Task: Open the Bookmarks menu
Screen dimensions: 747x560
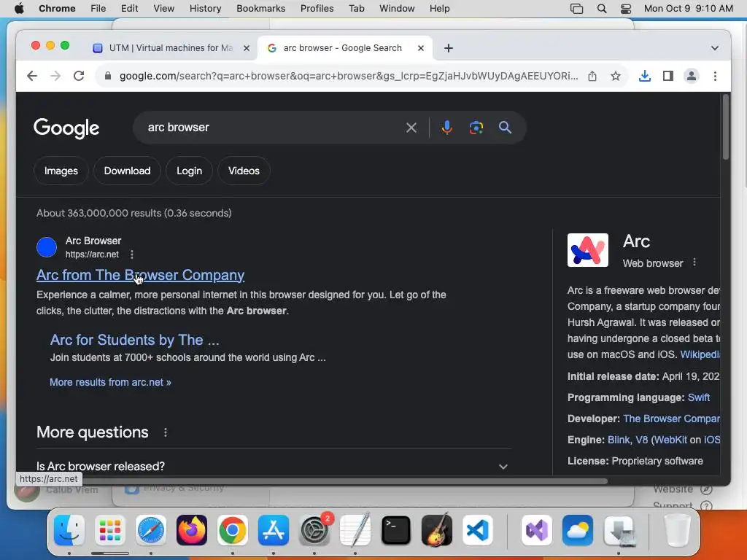Action: click(x=260, y=9)
